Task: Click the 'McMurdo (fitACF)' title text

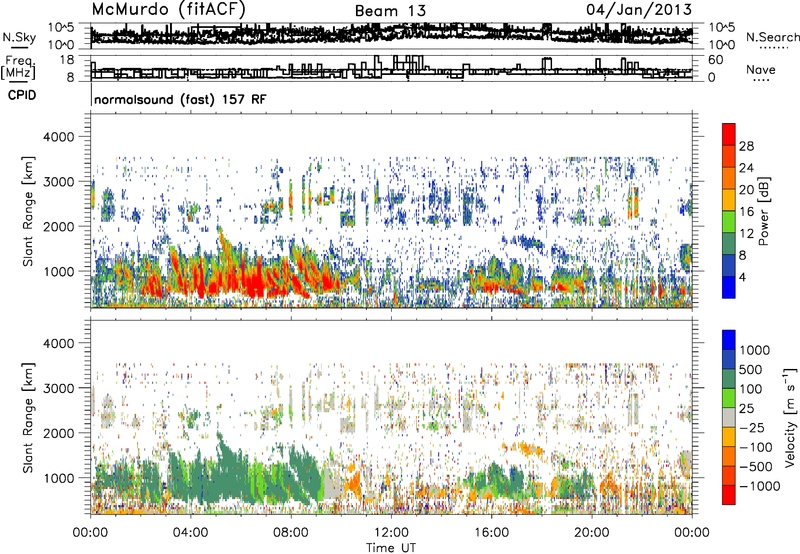Action: [168, 10]
